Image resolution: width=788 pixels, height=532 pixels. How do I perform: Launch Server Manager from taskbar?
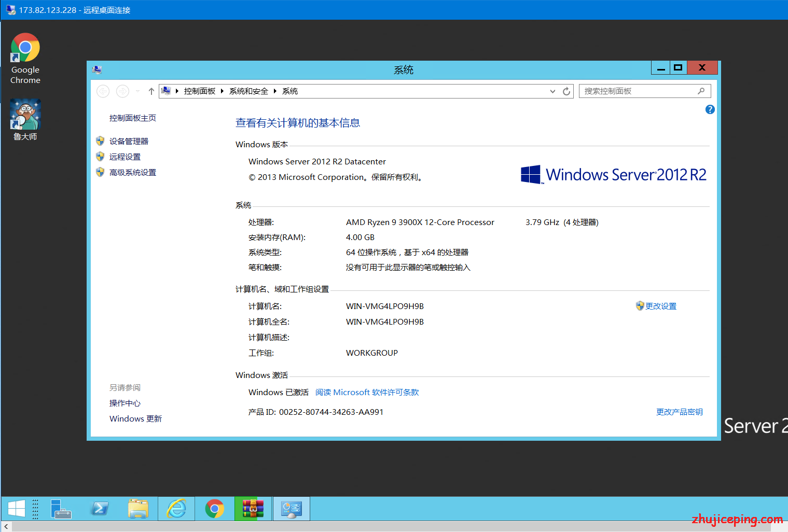pyautogui.click(x=61, y=509)
